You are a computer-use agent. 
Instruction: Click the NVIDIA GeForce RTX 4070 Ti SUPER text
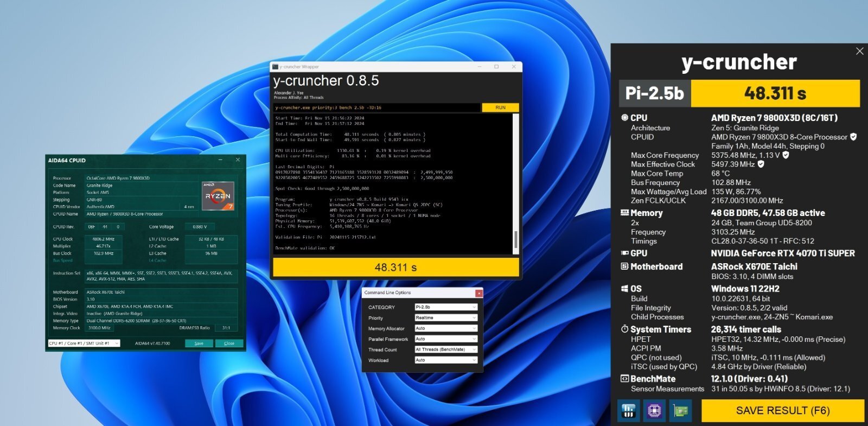783,253
